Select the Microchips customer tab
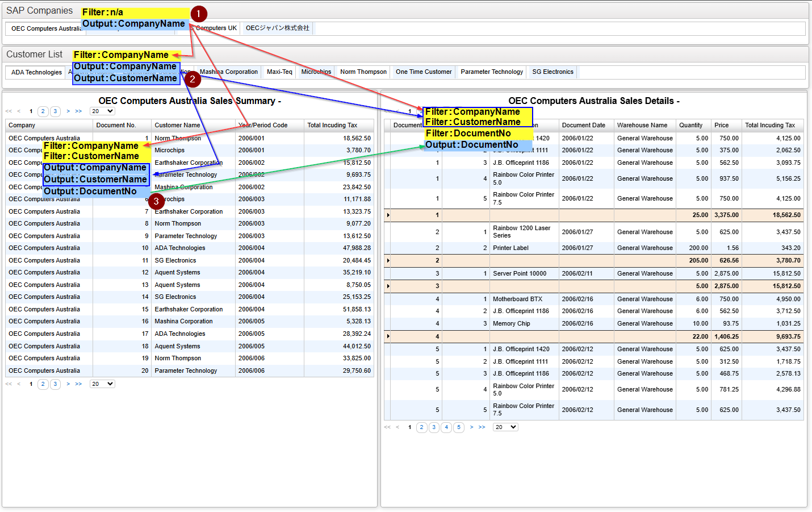 click(316, 72)
